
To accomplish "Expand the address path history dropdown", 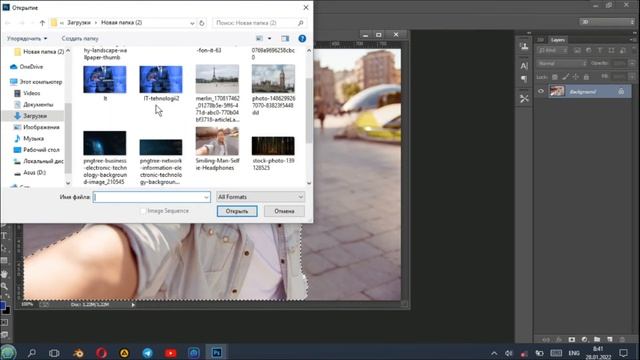I will pos(192,23).
